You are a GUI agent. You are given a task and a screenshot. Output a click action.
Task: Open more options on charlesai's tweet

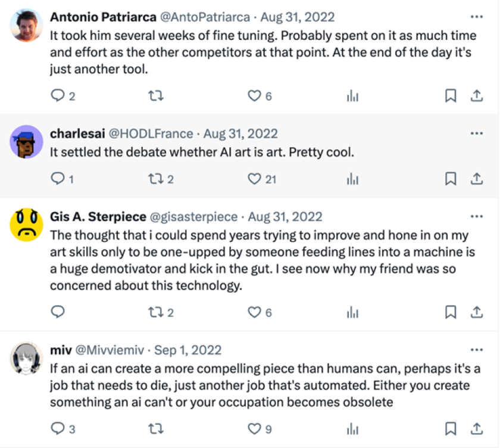tap(476, 134)
